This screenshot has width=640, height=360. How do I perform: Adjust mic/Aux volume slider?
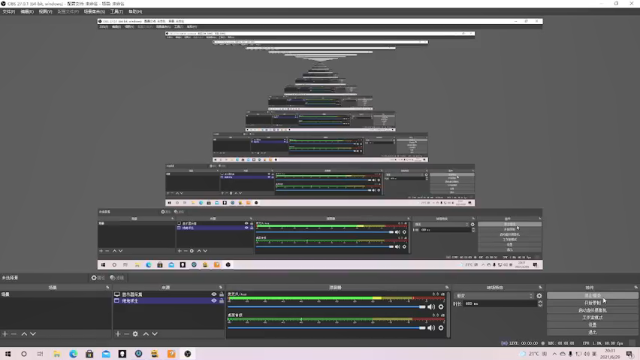coord(326,307)
